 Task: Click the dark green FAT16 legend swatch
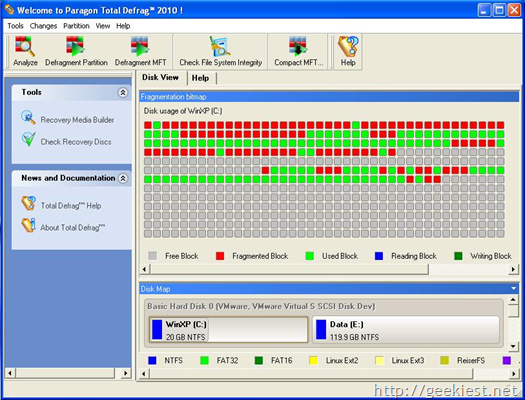(x=259, y=361)
